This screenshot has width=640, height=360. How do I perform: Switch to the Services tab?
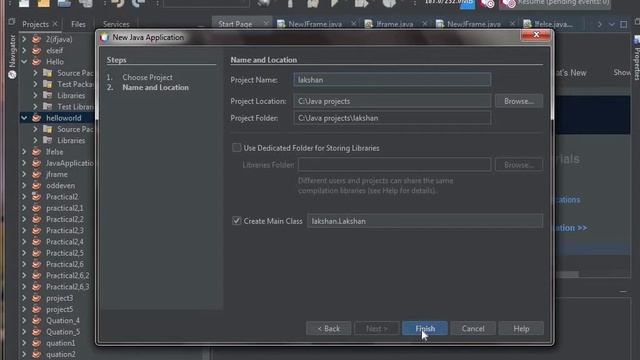[x=116, y=24]
